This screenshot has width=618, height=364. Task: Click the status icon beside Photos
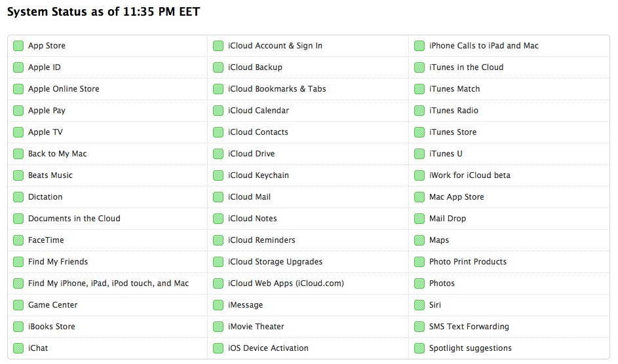point(419,283)
